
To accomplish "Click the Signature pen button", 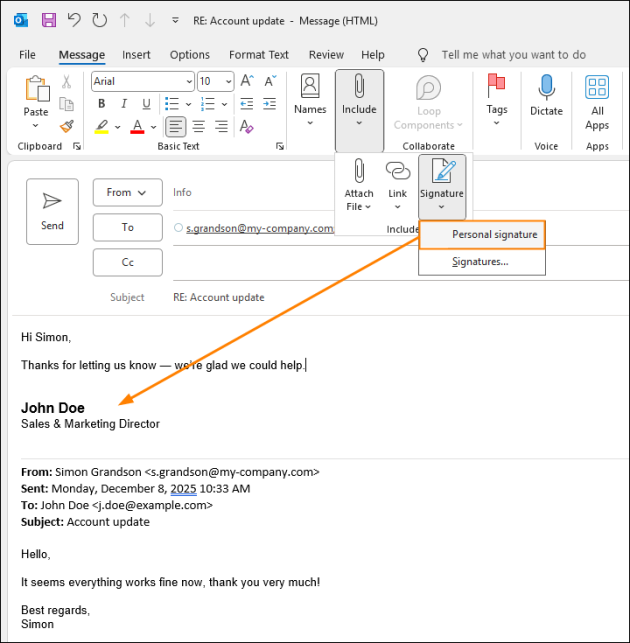I will point(442,187).
